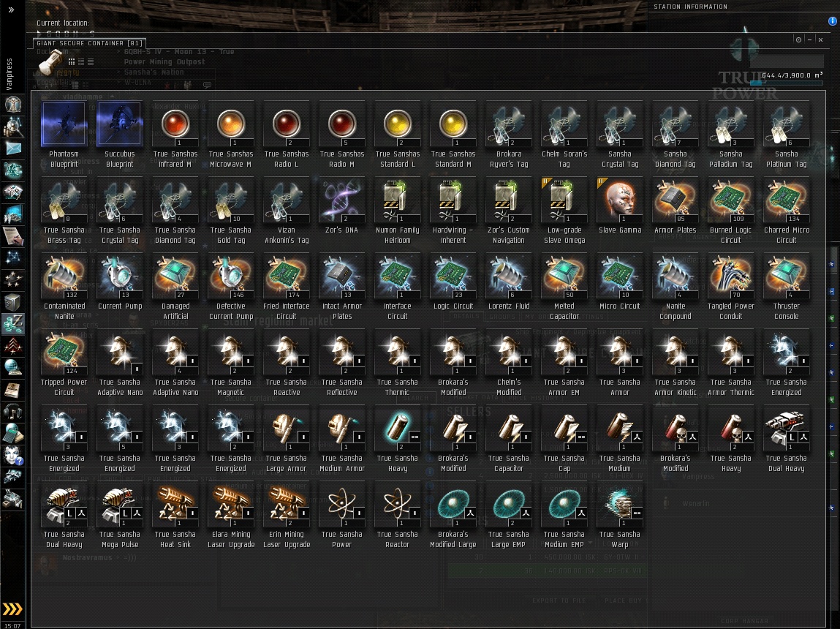Select the Erin Mining Laser Upgrade
Viewport: 840px width, 629px height.
click(x=287, y=516)
